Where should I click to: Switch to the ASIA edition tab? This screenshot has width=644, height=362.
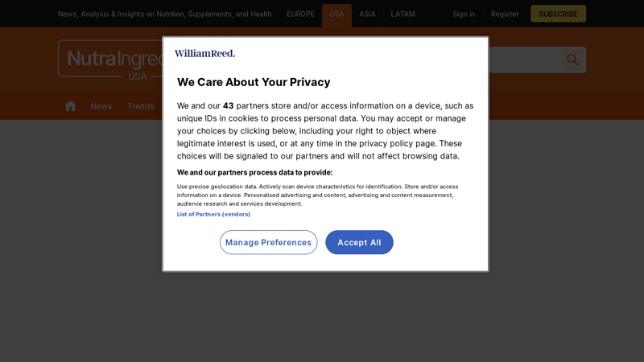(367, 14)
